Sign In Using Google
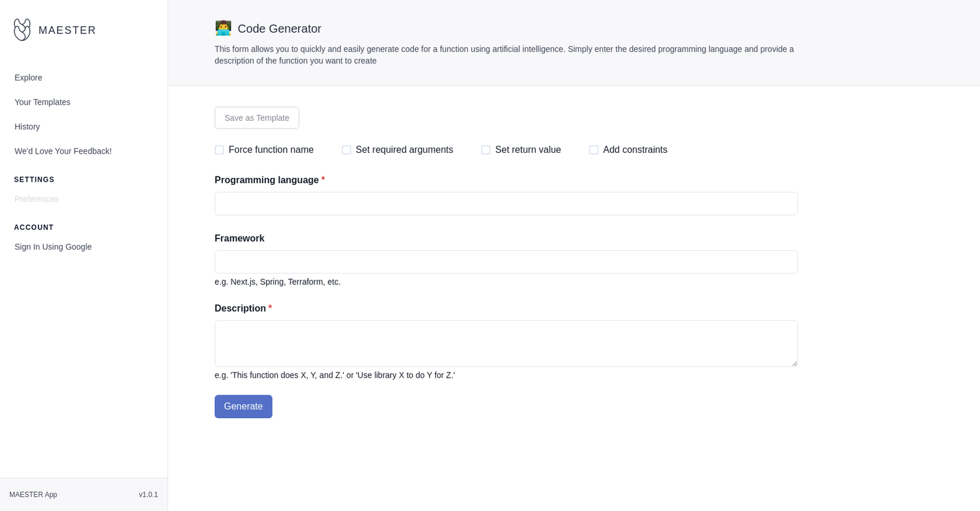Image resolution: width=980 pixels, height=511 pixels. 53,246
